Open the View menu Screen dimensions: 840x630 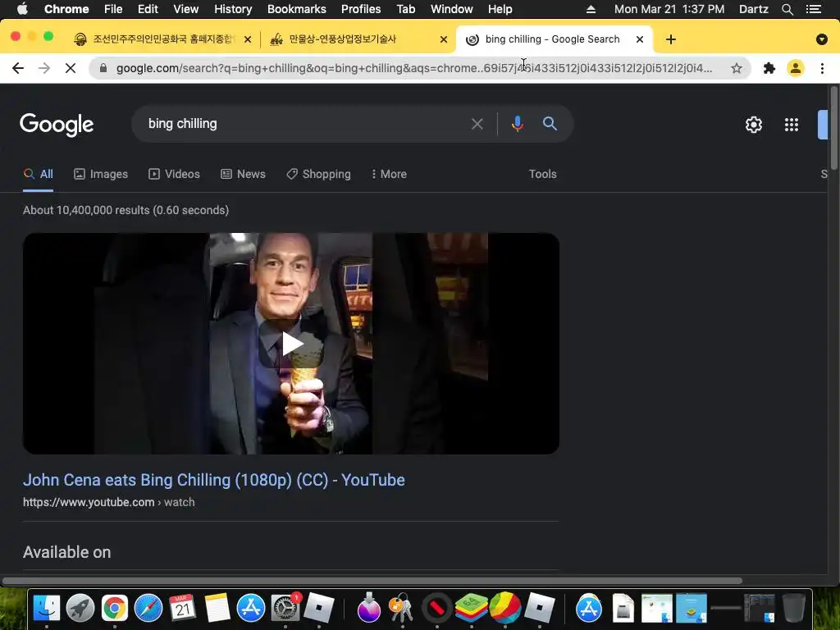click(x=186, y=9)
